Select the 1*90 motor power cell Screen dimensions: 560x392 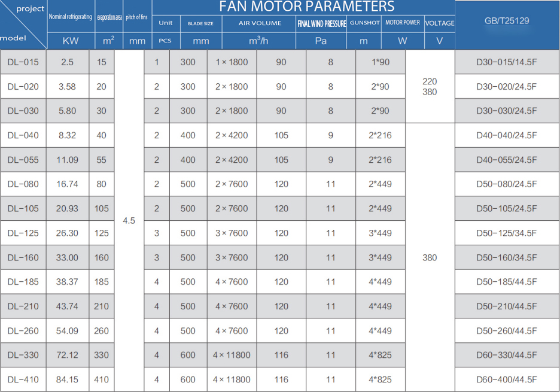tap(380, 62)
